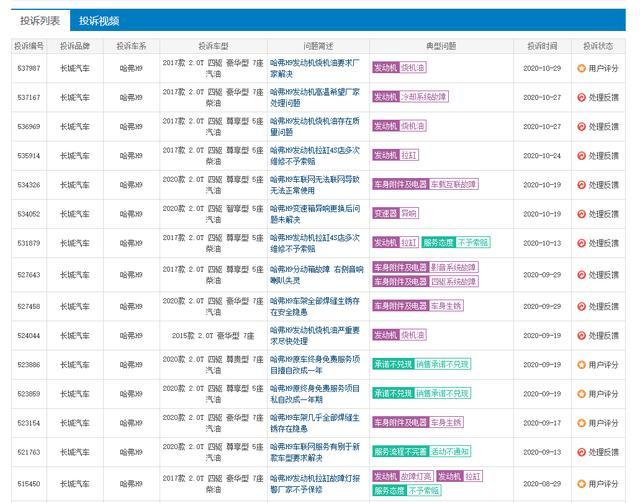The height and width of the screenshot is (503, 640).
Task: Open the 投诉视频 tab
Action: click(99, 20)
